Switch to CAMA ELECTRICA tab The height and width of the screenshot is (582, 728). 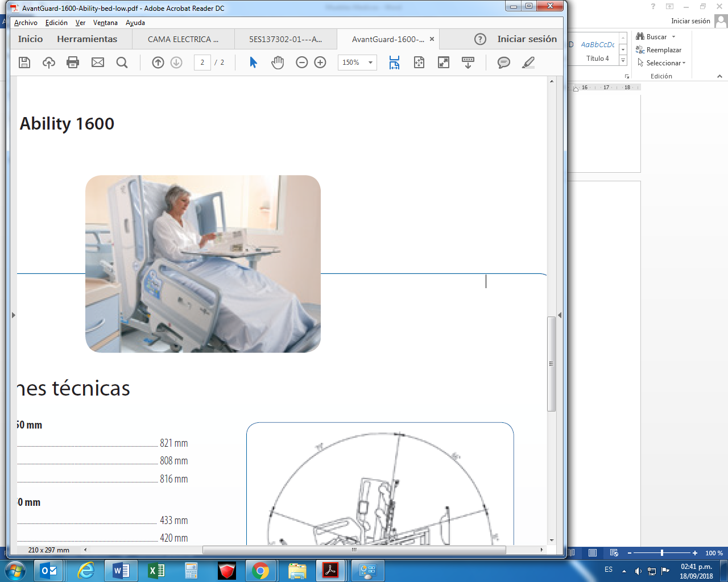(183, 39)
